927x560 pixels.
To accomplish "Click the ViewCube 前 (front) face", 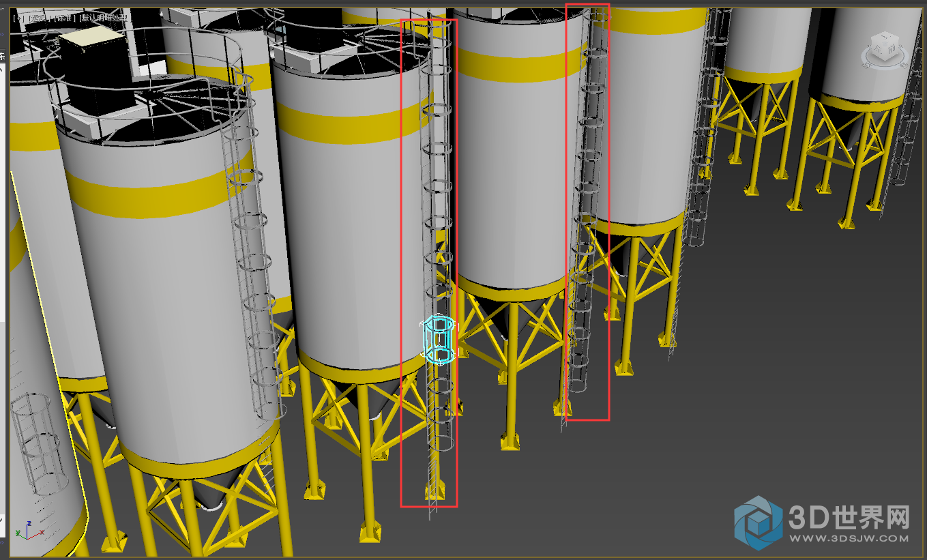I will [892, 49].
